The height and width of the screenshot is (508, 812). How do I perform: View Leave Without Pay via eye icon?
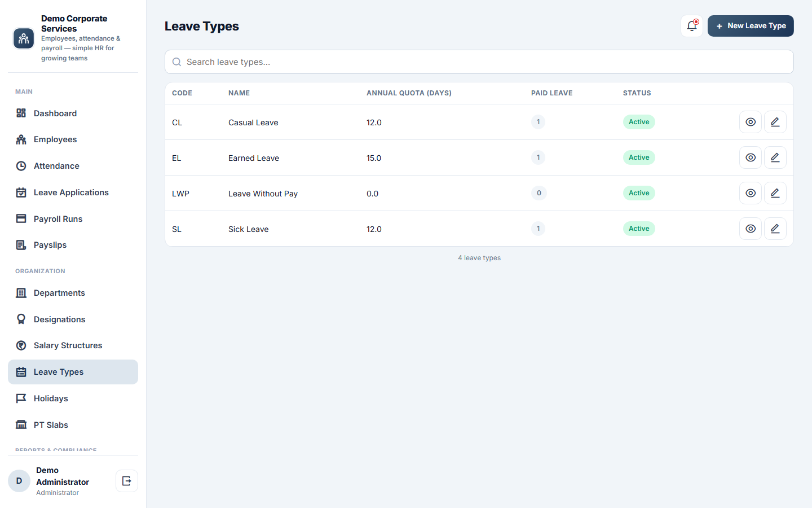[751, 193]
